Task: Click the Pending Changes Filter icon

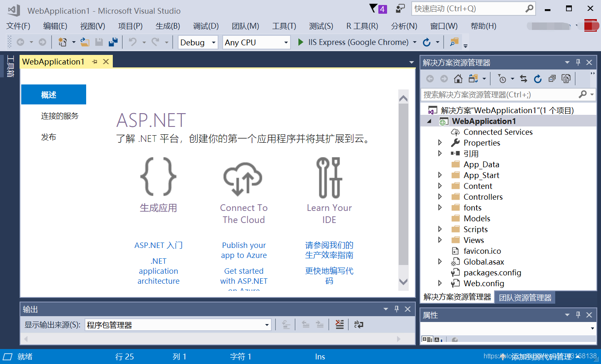Action: pyautogui.click(x=502, y=79)
